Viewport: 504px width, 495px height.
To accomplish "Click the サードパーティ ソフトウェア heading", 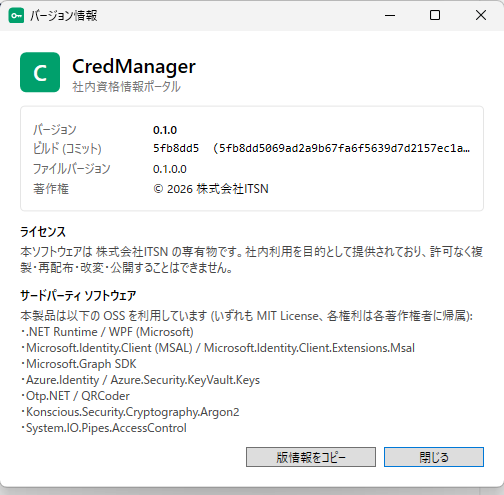I will [78, 296].
